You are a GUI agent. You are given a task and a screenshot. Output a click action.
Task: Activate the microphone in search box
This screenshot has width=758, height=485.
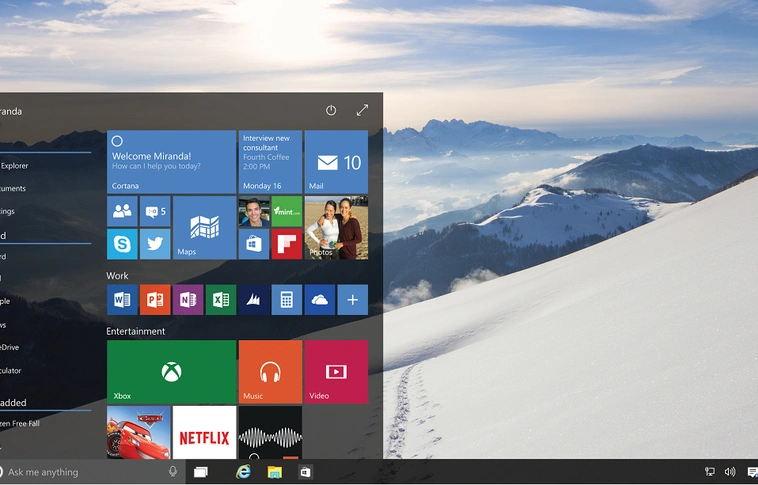coord(173,471)
